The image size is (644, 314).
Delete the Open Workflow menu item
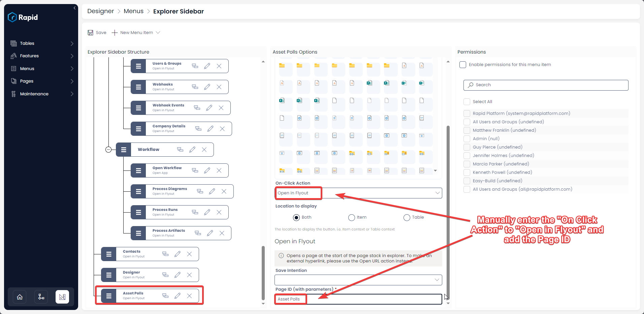219,170
